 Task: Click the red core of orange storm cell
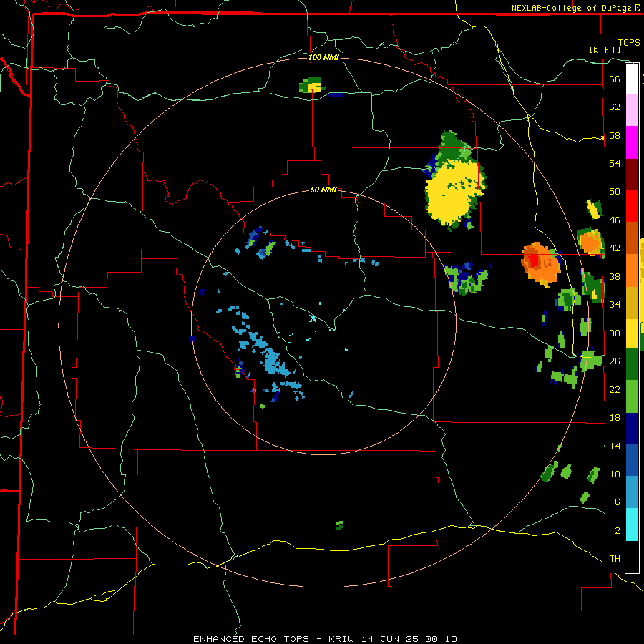click(x=534, y=260)
